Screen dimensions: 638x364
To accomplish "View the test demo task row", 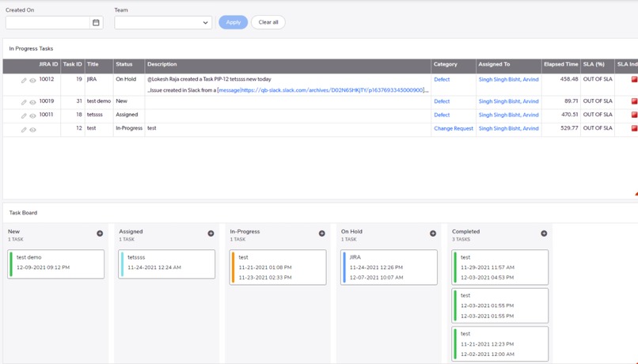I will click(x=33, y=103).
